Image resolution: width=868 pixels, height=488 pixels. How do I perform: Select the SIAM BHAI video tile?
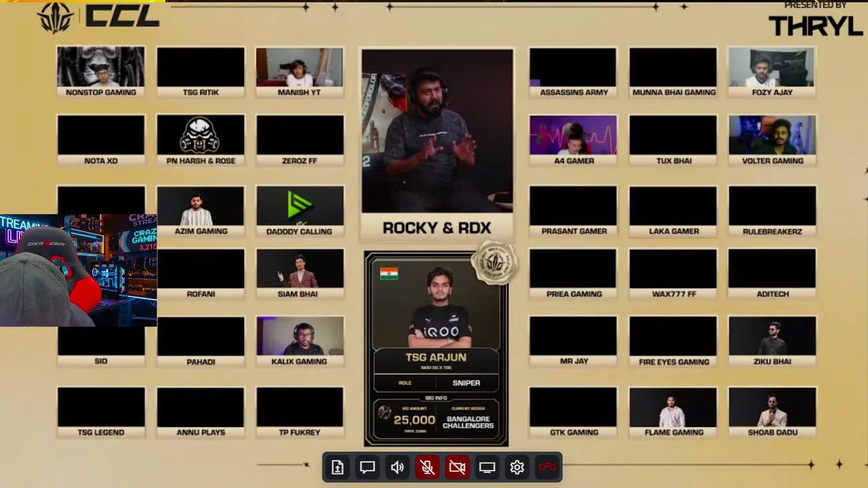[x=300, y=274]
